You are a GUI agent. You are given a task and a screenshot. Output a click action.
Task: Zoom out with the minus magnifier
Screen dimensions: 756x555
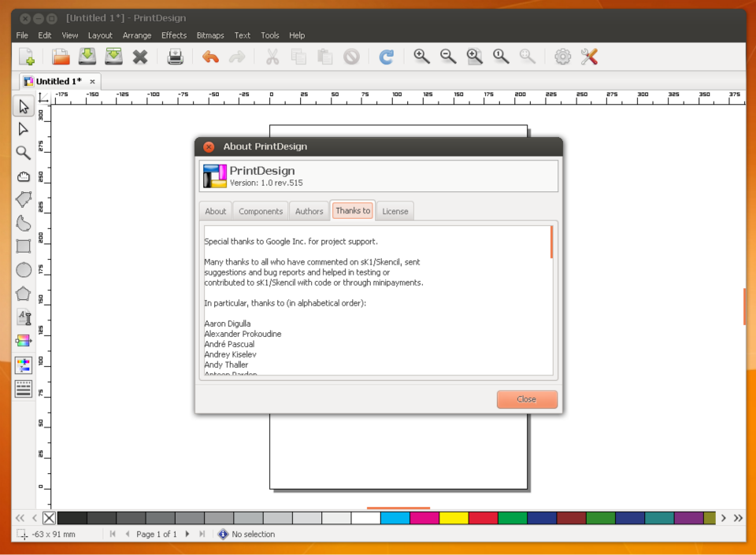448,57
